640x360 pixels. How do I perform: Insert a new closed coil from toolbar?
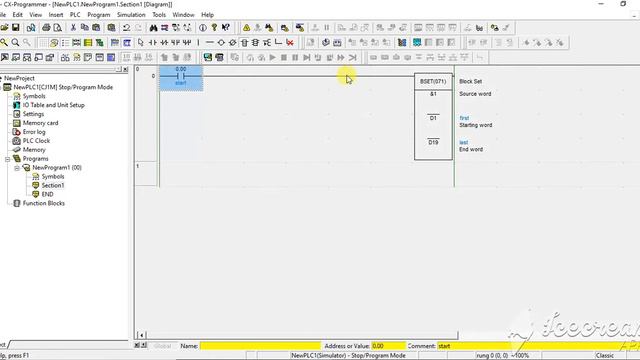pyautogui.click(x=232, y=42)
